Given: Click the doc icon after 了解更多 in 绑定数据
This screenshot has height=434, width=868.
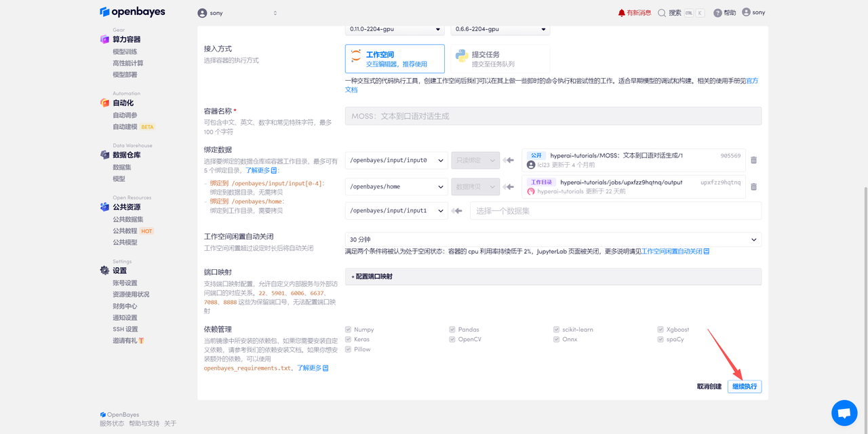Looking at the screenshot, I should (x=274, y=170).
